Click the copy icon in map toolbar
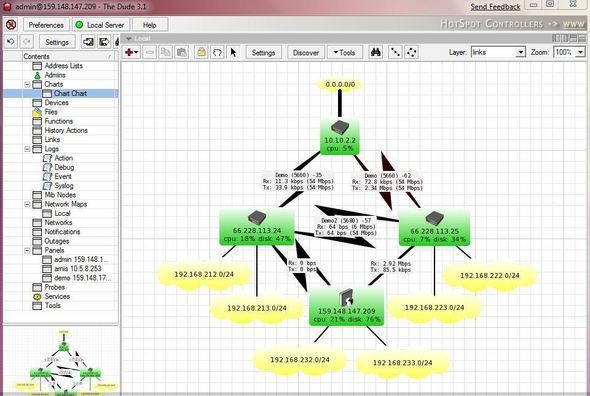590x396 pixels. click(166, 52)
